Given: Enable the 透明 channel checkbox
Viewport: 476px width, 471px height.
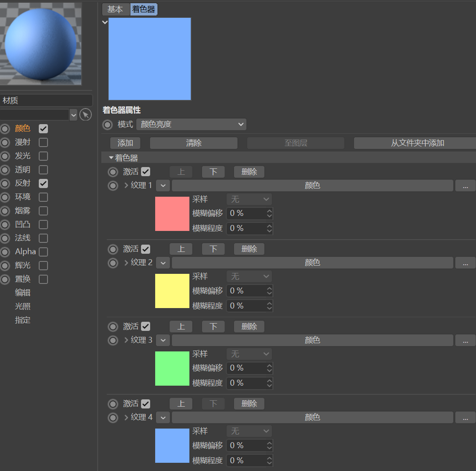Looking at the screenshot, I should [43, 170].
